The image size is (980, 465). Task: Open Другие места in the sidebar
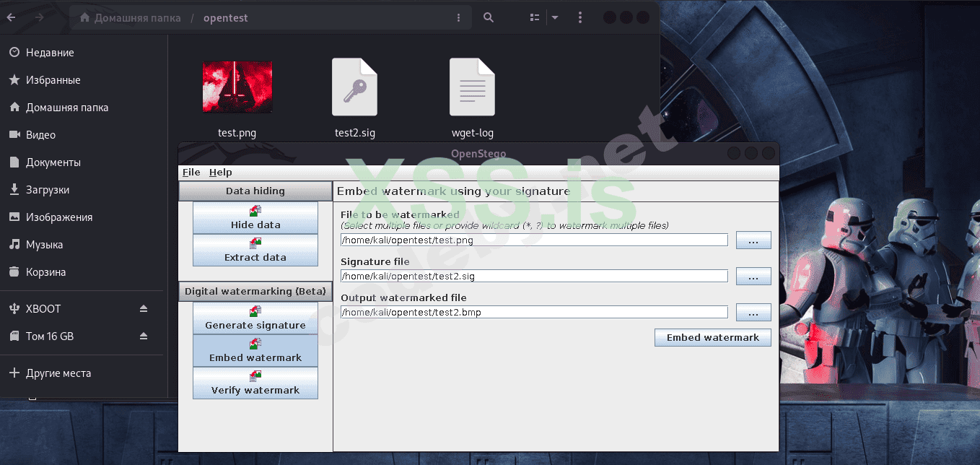[x=84, y=373]
